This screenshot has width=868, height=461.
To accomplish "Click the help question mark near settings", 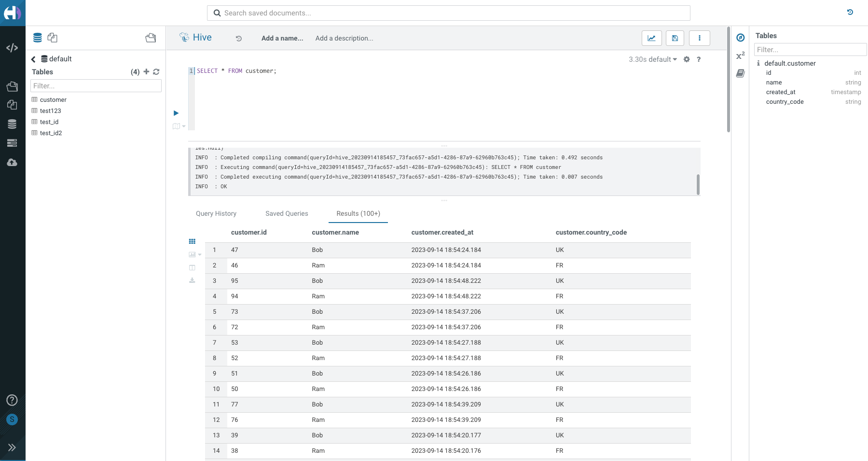I will pos(698,59).
